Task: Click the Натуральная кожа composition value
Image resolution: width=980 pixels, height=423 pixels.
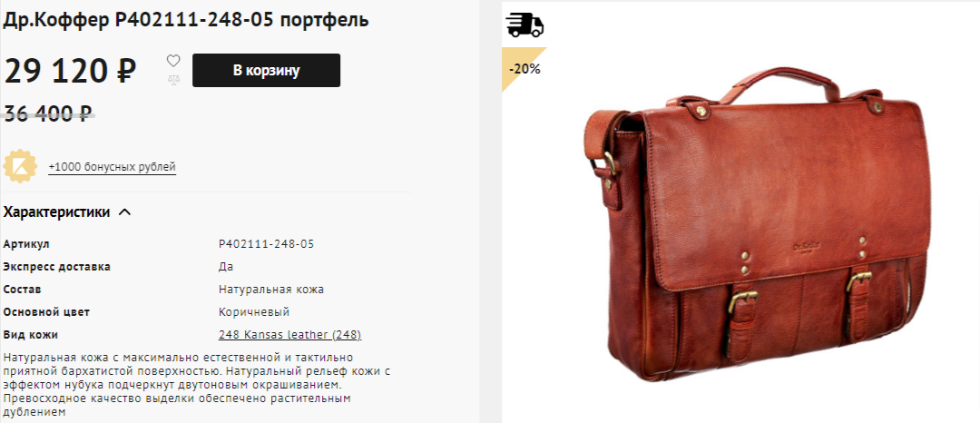Action: [x=271, y=290]
